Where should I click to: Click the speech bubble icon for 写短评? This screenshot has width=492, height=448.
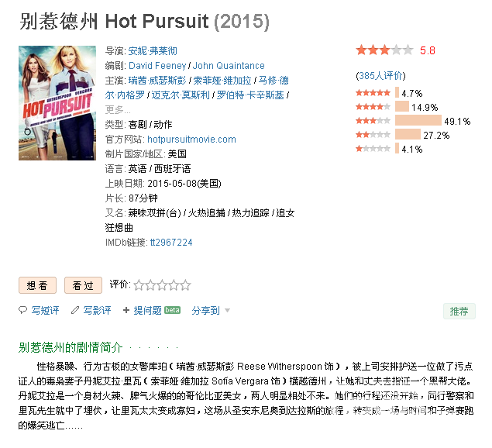pyautogui.click(x=23, y=311)
